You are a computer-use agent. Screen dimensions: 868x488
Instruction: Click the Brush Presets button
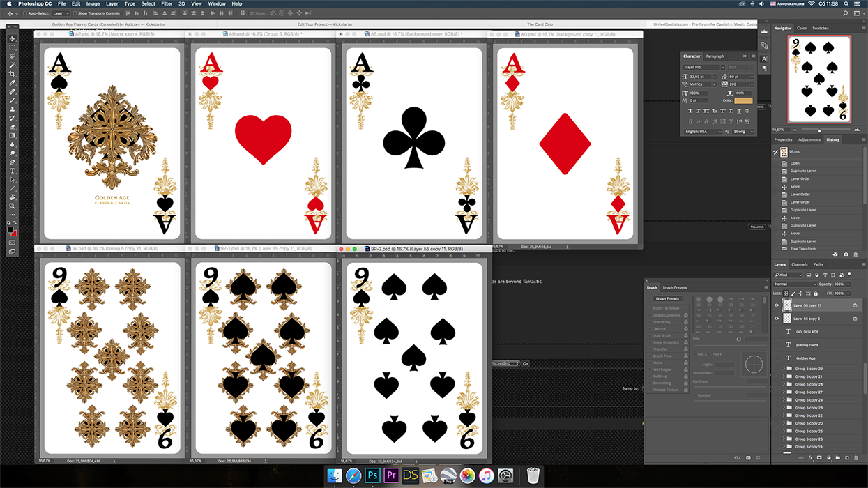click(667, 298)
